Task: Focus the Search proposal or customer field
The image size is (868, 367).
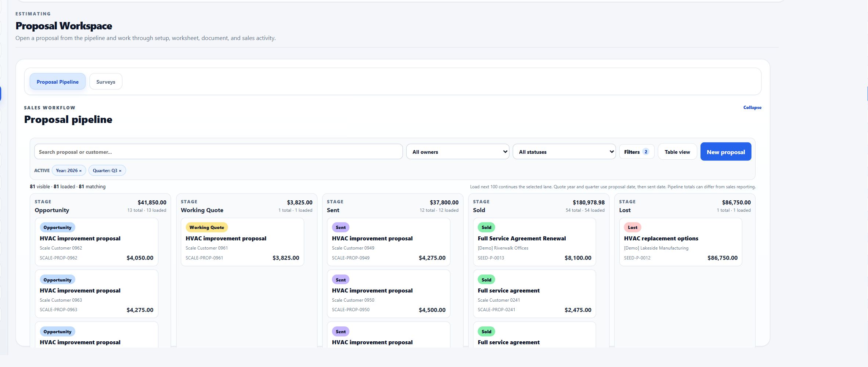Action: pos(218,152)
